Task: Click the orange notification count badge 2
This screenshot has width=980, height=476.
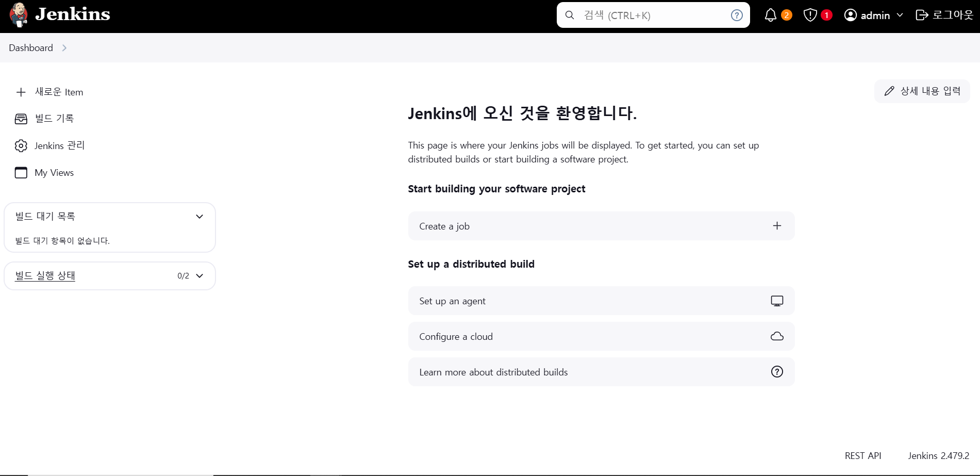Action: coord(786,15)
